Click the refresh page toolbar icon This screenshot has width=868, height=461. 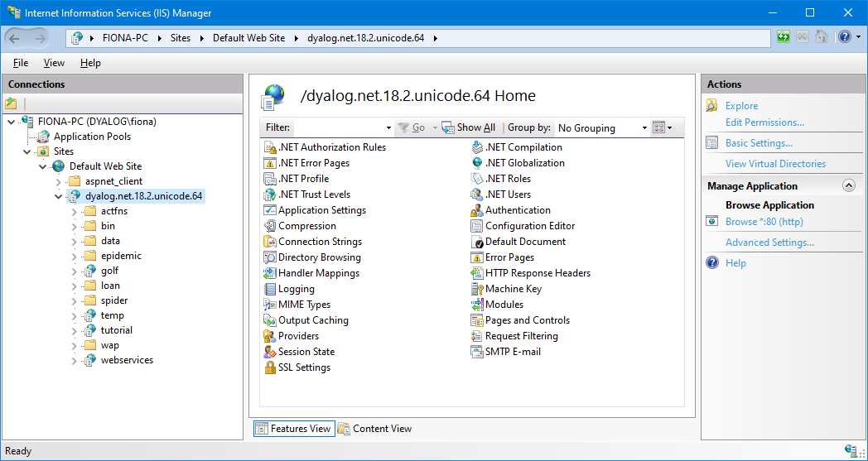click(x=784, y=37)
